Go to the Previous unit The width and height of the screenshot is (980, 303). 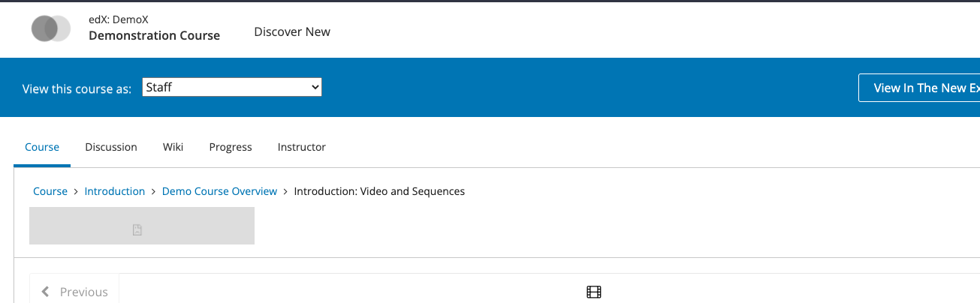tap(74, 292)
